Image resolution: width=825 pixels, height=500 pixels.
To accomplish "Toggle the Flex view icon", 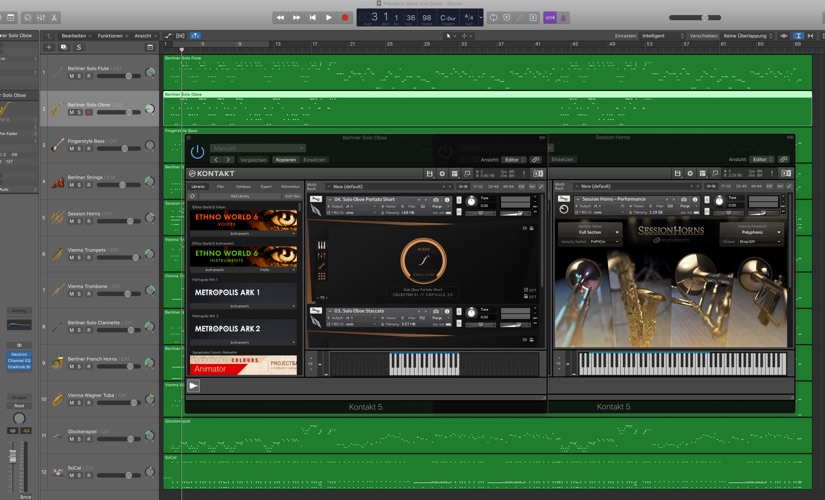I will point(180,36).
